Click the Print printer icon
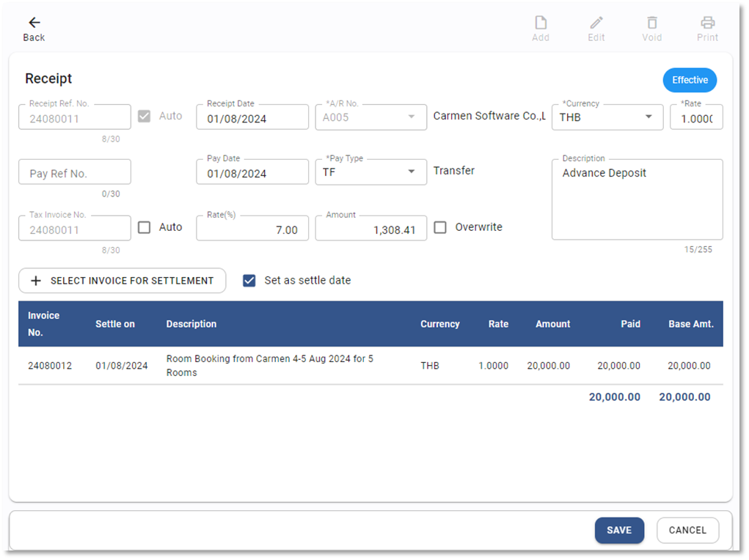This screenshot has width=749, height=560. (707, 23)
